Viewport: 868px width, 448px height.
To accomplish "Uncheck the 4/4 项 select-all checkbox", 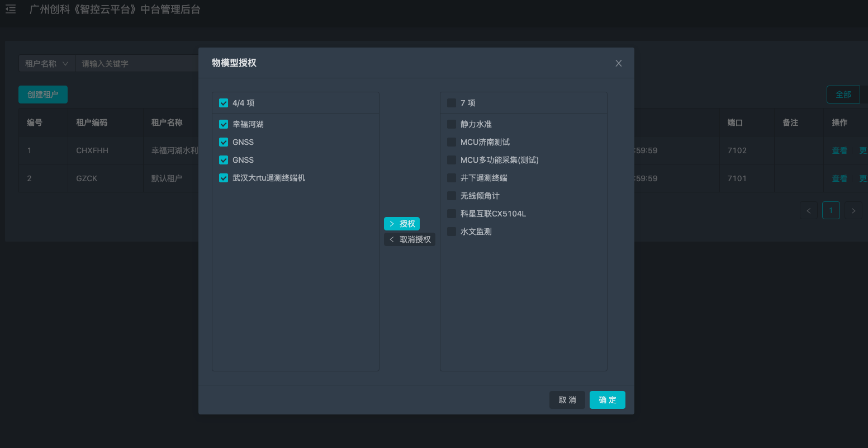I will click(x=224, y=103).
